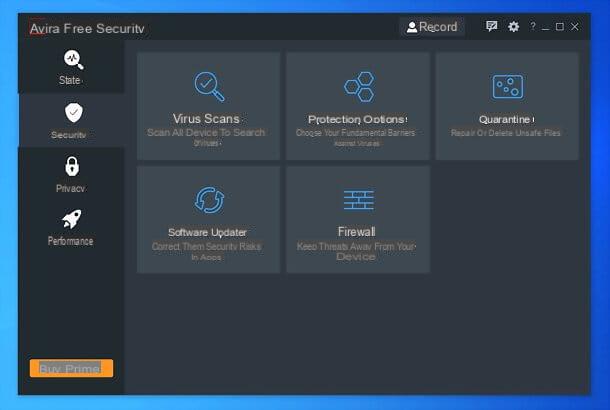Open settings via the gear icon
This screenshot has width=610, height=410.
tap(514, 26)
